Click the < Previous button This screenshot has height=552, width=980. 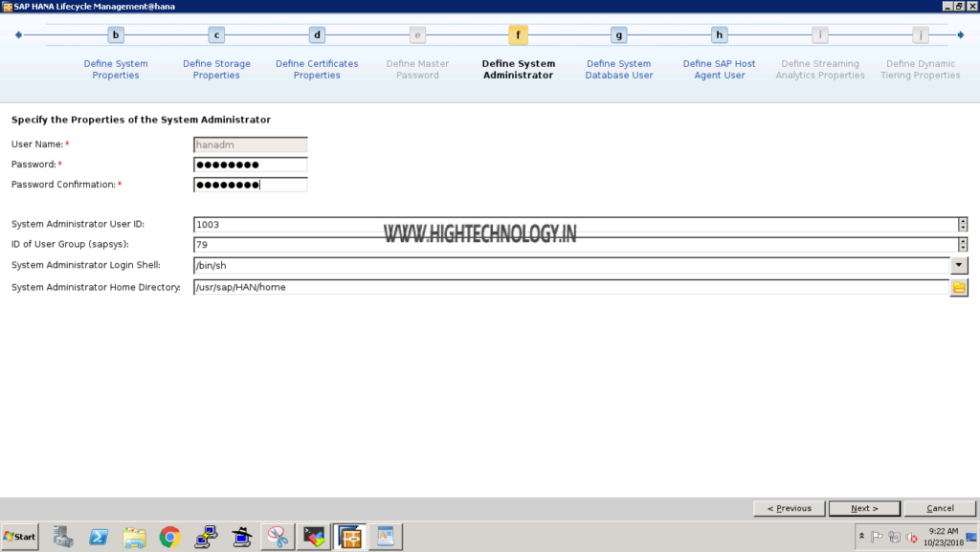(790, 508)
